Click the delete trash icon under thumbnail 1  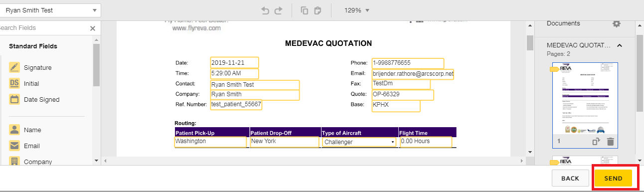(610, 142)
